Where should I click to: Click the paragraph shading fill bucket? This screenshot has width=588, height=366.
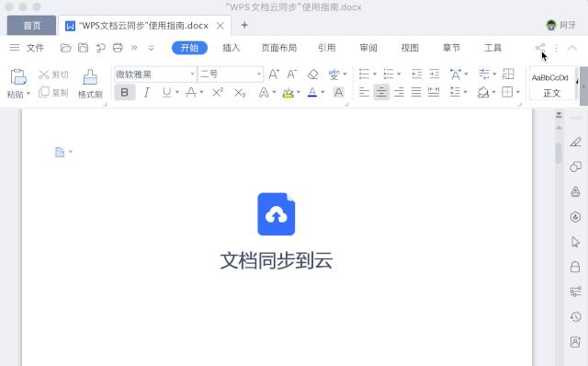[483, 92]
